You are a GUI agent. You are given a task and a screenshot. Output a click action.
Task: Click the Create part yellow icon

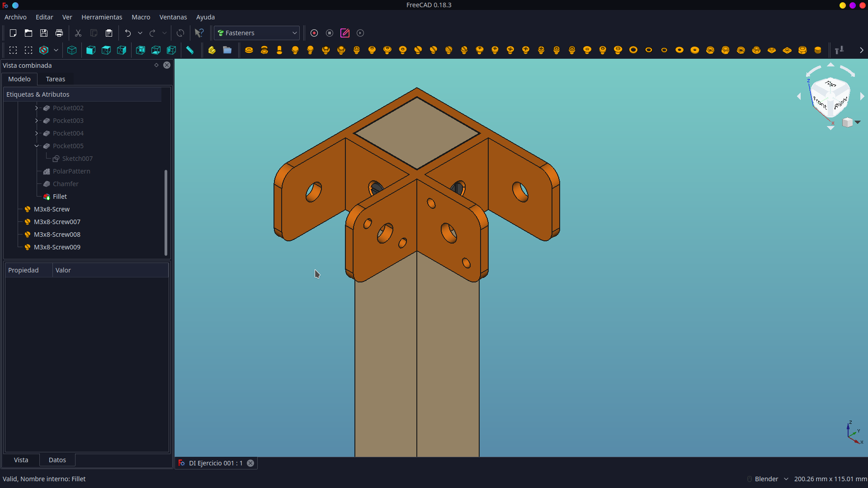click(212, 50)
